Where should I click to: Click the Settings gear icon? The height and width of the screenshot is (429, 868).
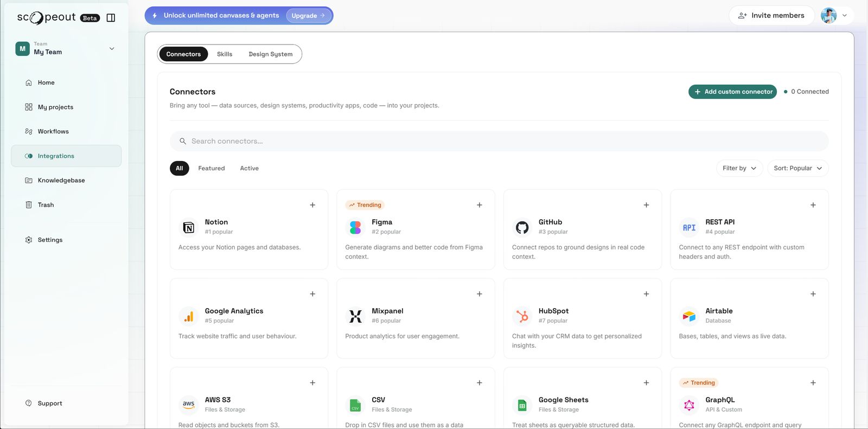coord(29,240)
